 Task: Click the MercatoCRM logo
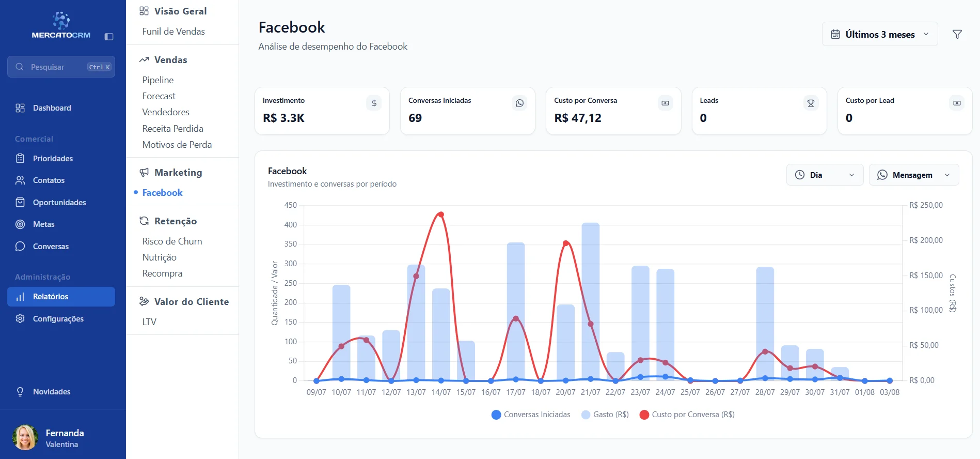(61, 25)
